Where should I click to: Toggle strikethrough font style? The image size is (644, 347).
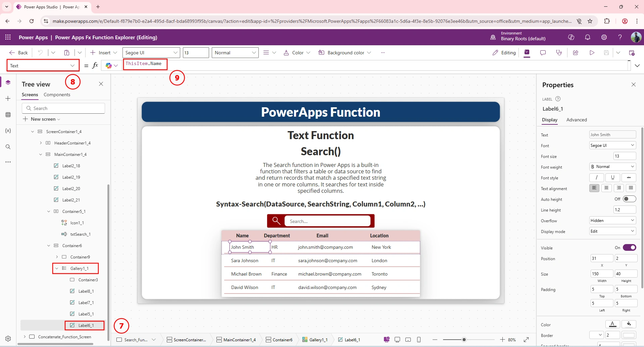[629, 178]
